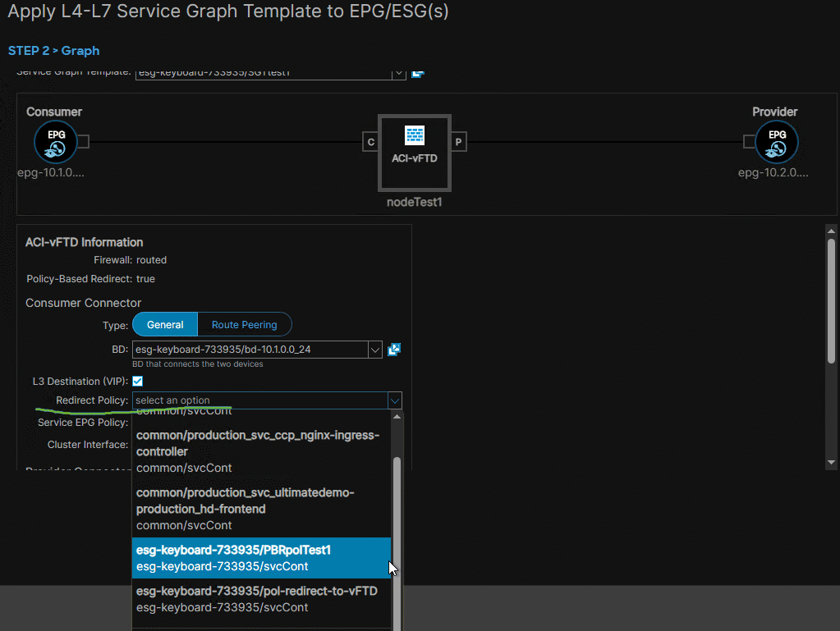Click the dropdown list scroll-up arrow
This screenshot has width=840, height=631.
click(x=397, y=416)
